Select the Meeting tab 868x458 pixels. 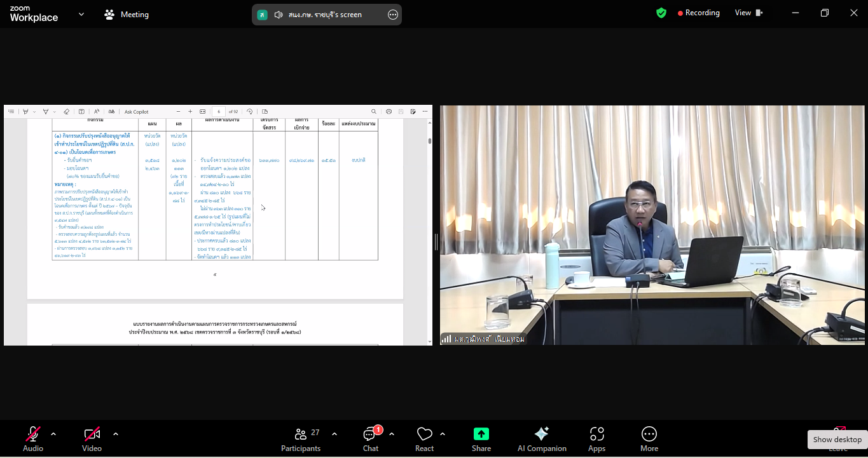point(127,14)
